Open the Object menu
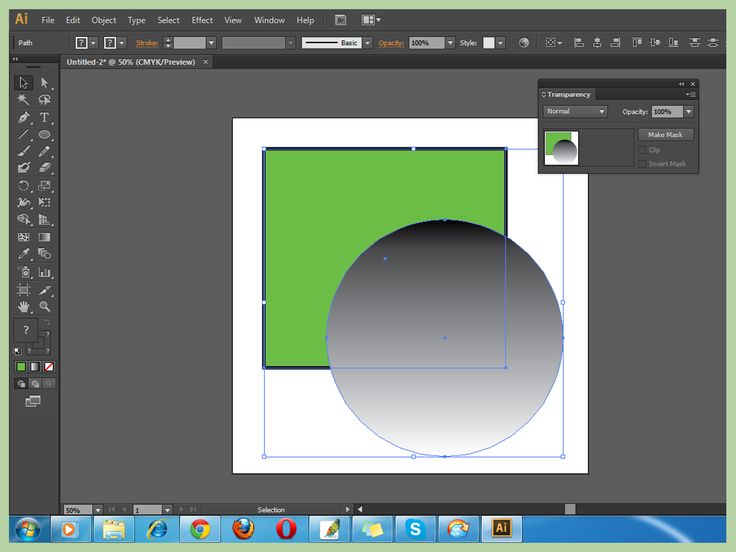736x552 pixels. coord(104,20)
